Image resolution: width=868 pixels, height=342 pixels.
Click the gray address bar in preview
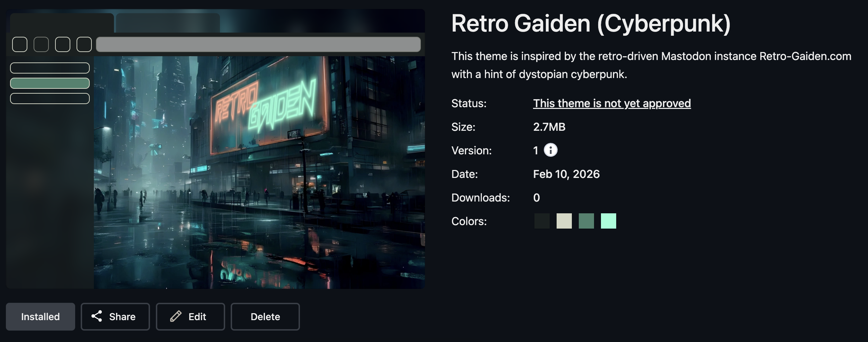click(258, 44)
